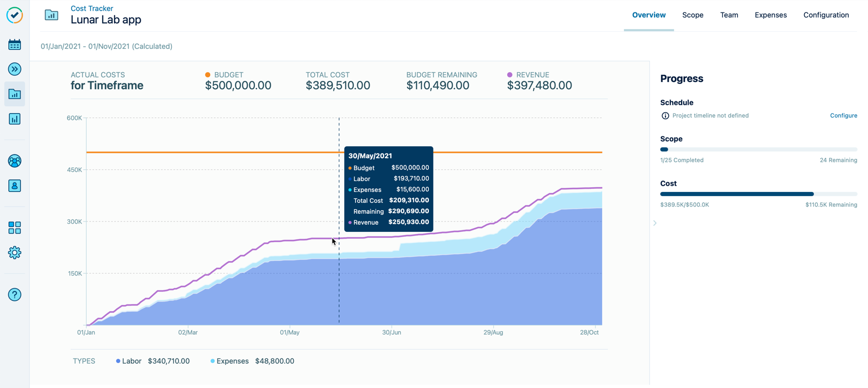Image resolution: width=868 pixels, height=388 pixels.
Task: Select the bar chart report icon
Action: click(15, 119)
